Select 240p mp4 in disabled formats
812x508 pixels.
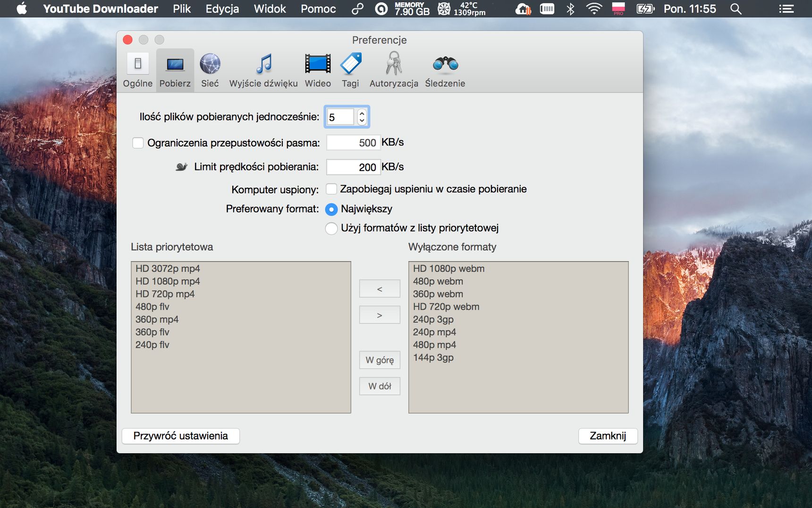[x=518, y=332]
